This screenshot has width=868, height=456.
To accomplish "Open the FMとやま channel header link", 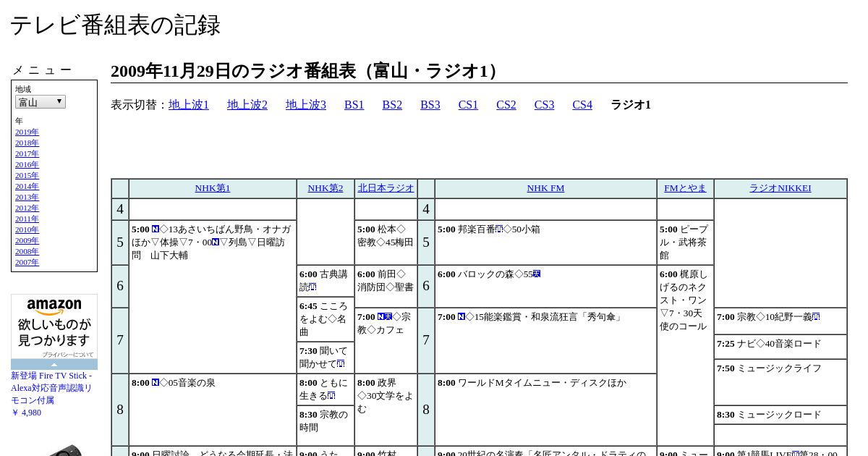I will (685, 188).
